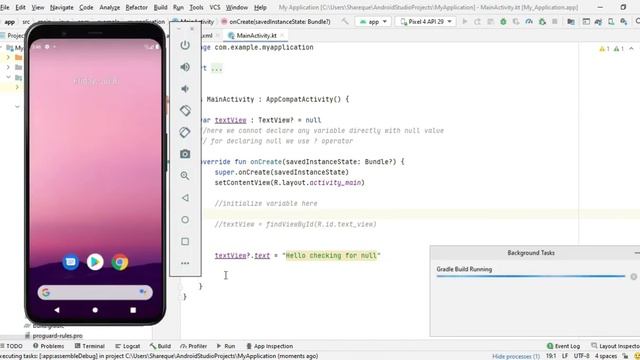The height and width of the screenshot is (360, 640).
Task: Click the emulator zoom magnifier icon
Action: (185, 176)
